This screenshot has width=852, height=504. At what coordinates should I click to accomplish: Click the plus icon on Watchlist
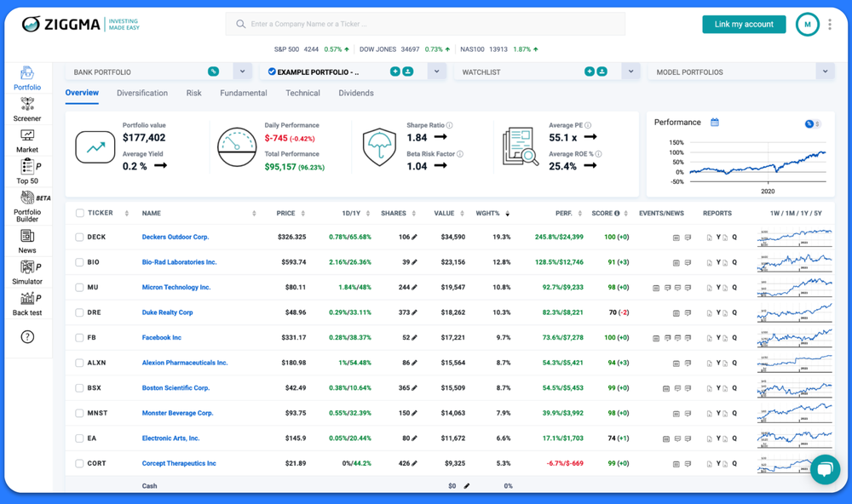tap(589, 72)
